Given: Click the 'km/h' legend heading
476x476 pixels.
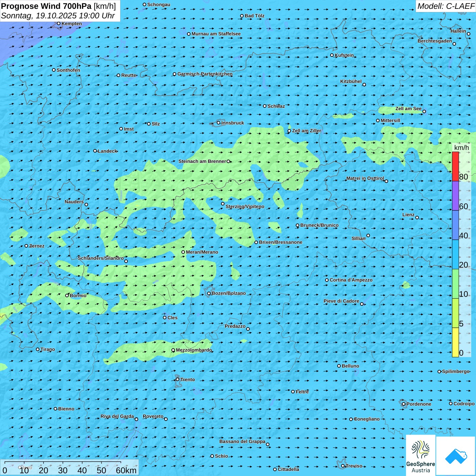Looking at the screenshot, I should (461, 148).
